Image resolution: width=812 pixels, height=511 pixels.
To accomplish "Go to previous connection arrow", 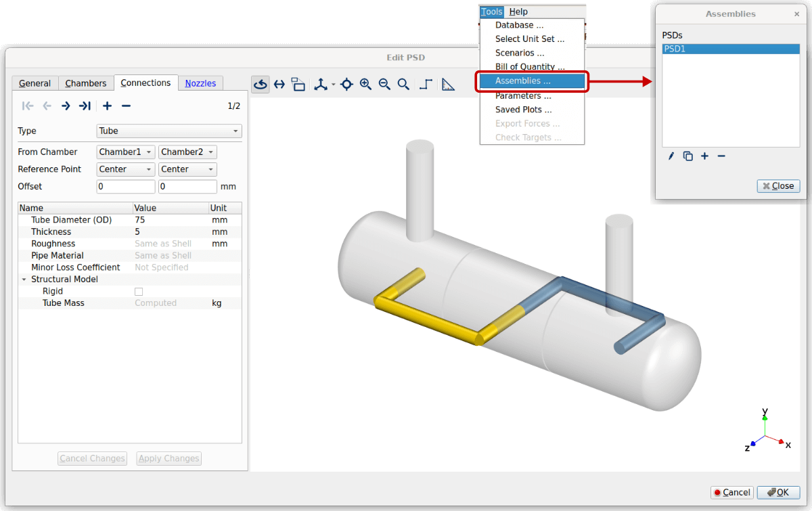I will click(47, 106).
